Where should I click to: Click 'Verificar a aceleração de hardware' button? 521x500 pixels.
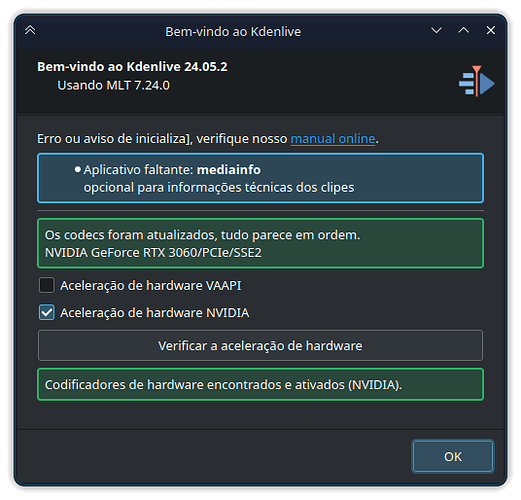click(260, 346)
